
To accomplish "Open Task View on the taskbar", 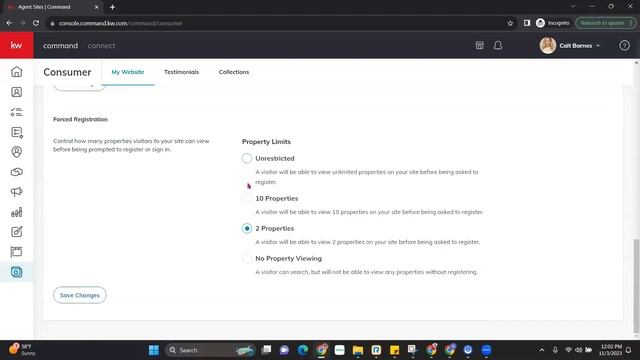I will point(267,350).
